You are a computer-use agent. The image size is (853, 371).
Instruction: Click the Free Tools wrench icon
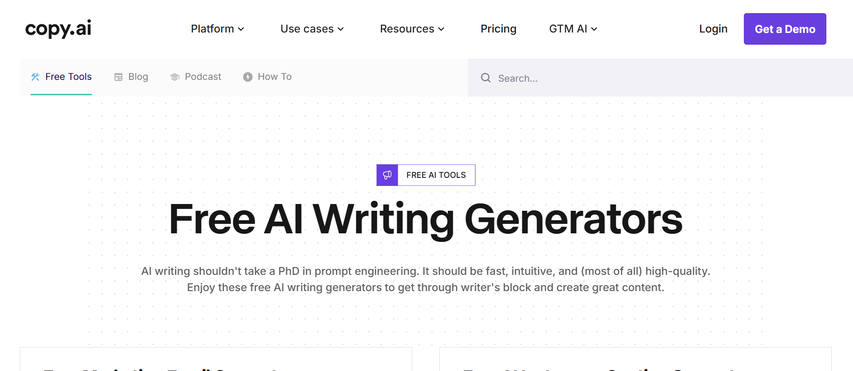tap(35, 77)
